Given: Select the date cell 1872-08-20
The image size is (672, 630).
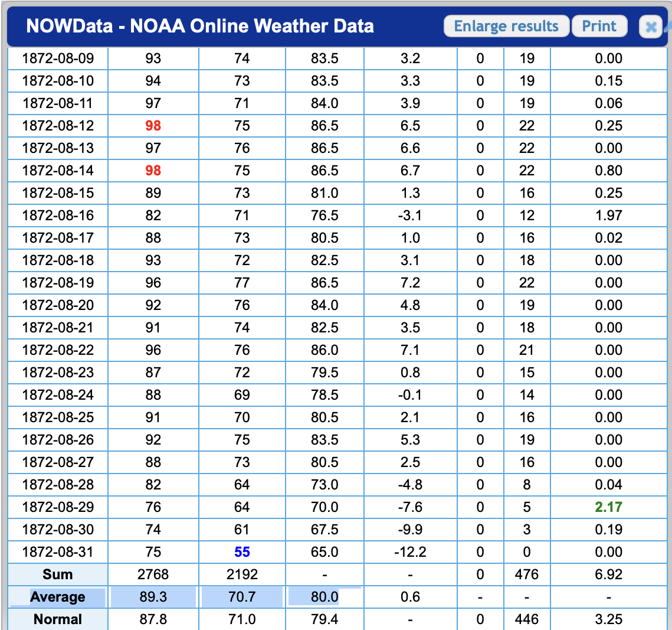Looking at the screenshot, I should pos(58,305).
